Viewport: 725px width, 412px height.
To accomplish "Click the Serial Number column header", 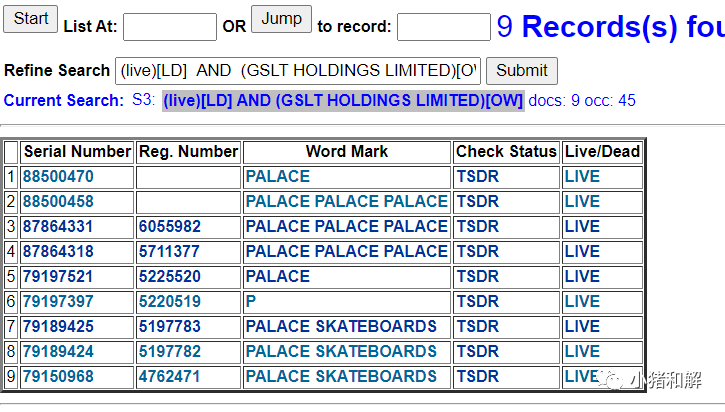I will (77, 152).
